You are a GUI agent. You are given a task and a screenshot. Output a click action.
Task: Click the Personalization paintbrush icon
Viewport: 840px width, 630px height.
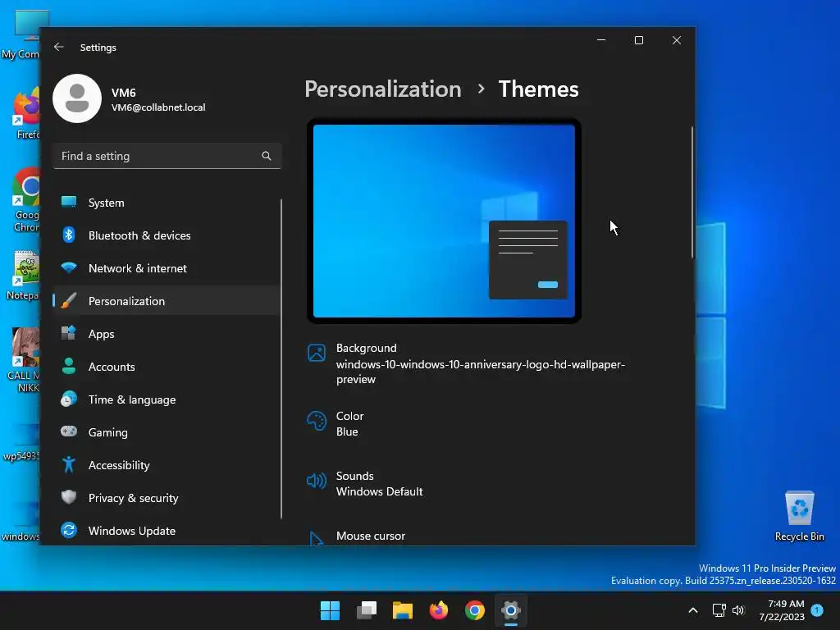click(x=69, y=300)
